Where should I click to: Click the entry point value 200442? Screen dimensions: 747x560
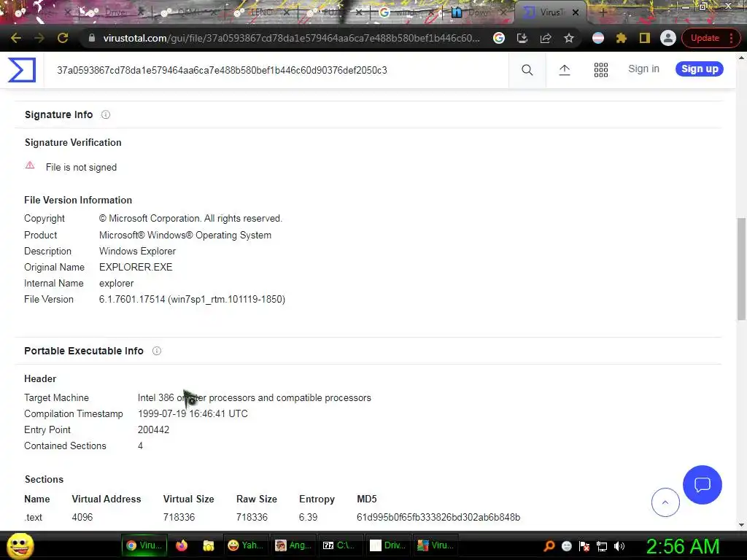tap(153, 429)
